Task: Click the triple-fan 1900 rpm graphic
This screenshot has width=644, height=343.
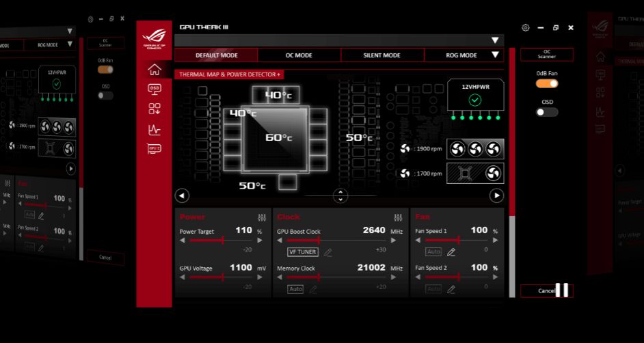Action: [x=475, y=149]
